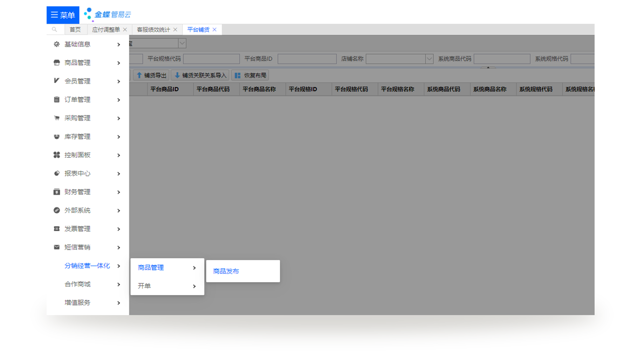Open the 订单管理 menu item
Viewport: 644px width, 361px height.
88,100
